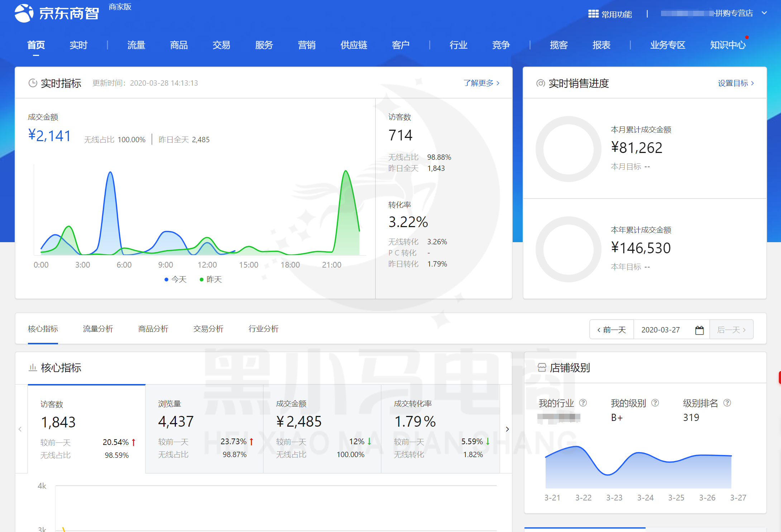
Task: Expand the store account dropdown arrow
Action: point(764,13)
